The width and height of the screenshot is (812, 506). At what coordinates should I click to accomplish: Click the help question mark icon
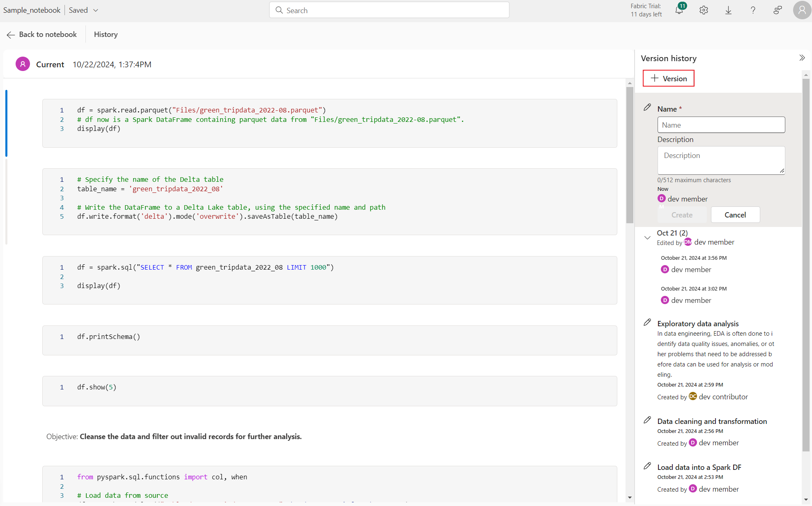pos(754,10)
